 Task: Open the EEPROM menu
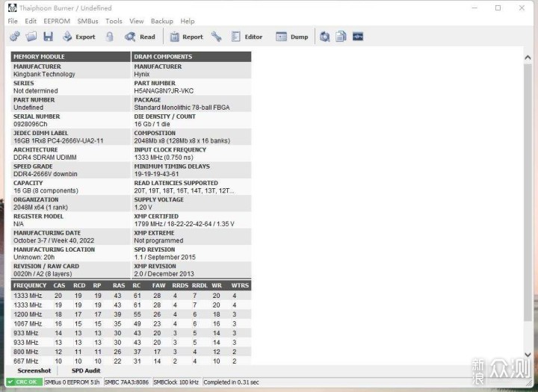(x=57, y=21)
